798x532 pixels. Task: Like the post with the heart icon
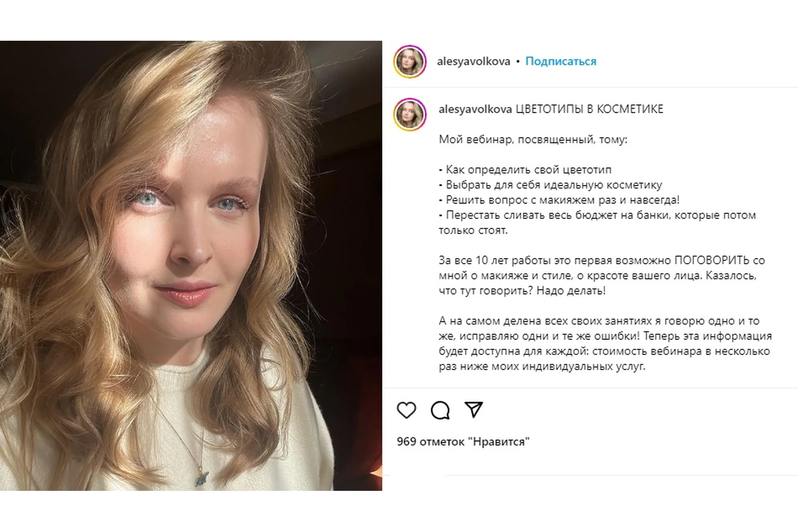406,410
